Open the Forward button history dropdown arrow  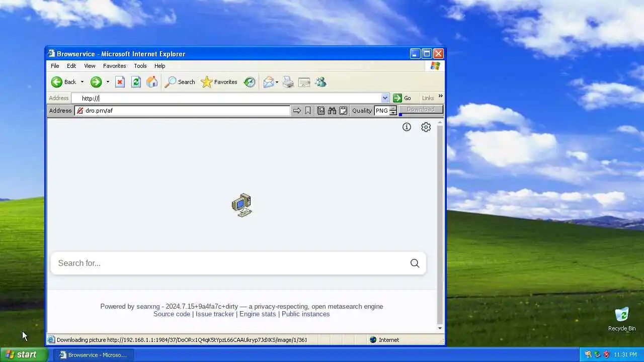(107, 82)
